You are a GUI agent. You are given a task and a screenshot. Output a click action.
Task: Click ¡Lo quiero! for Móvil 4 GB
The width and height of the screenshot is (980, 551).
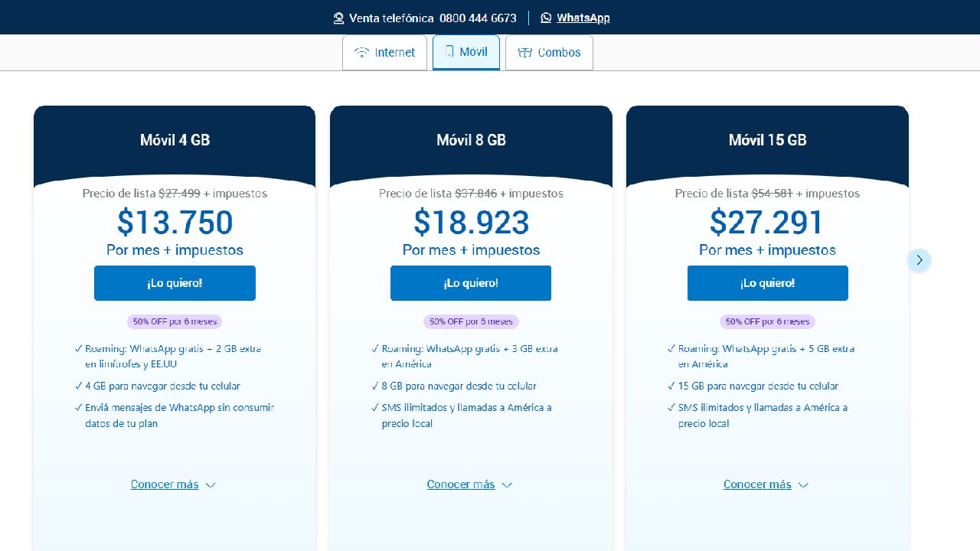click(175, 283)
